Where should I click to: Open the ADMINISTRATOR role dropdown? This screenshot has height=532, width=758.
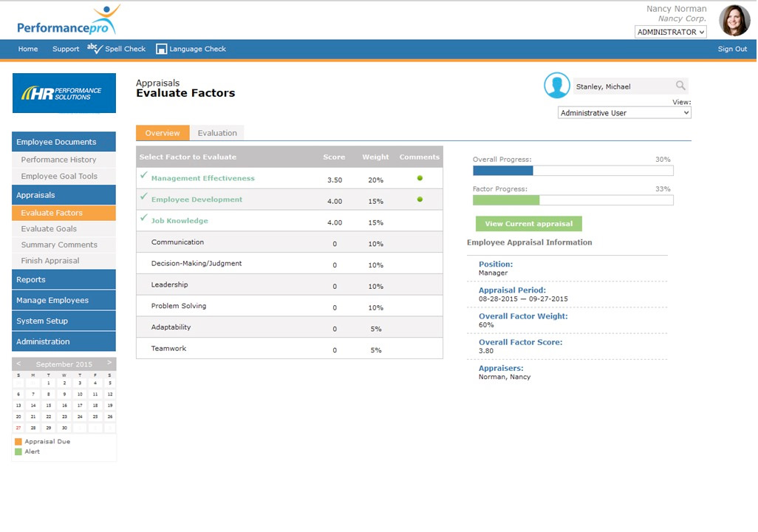pos(669,32)
